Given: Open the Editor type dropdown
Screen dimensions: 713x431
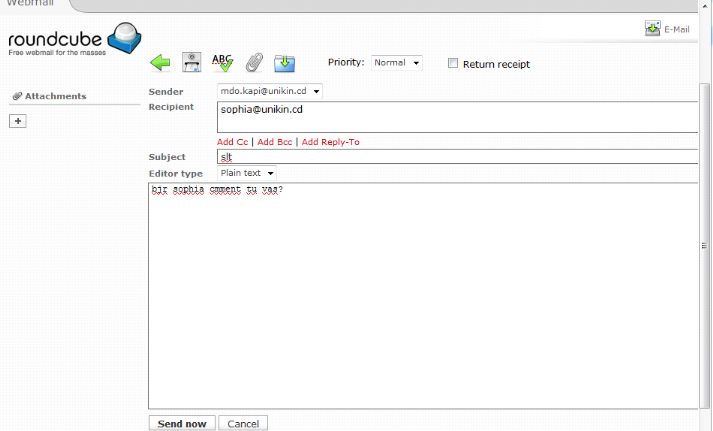Looking at the screenshot, I should point(247,173).
